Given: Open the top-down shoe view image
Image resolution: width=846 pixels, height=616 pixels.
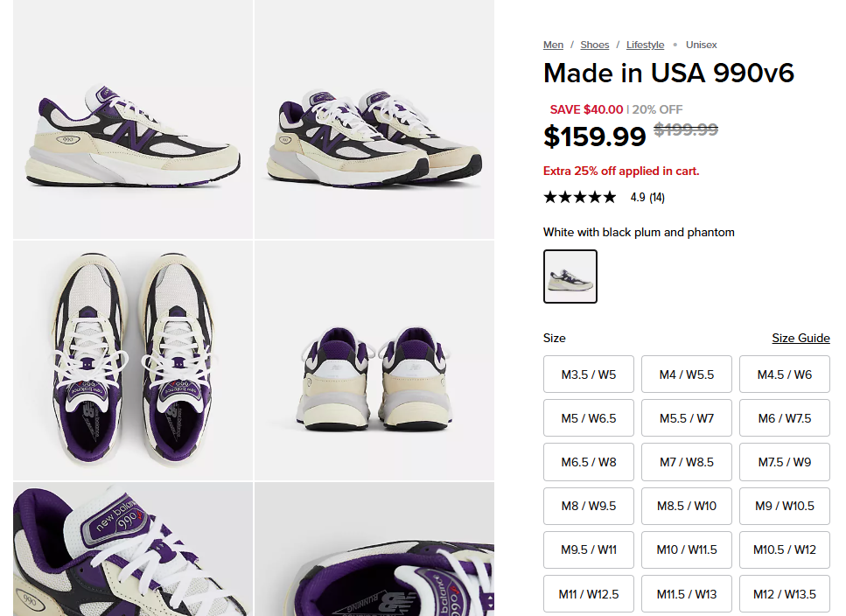Looking at the screenshot, I should point(133,360).
